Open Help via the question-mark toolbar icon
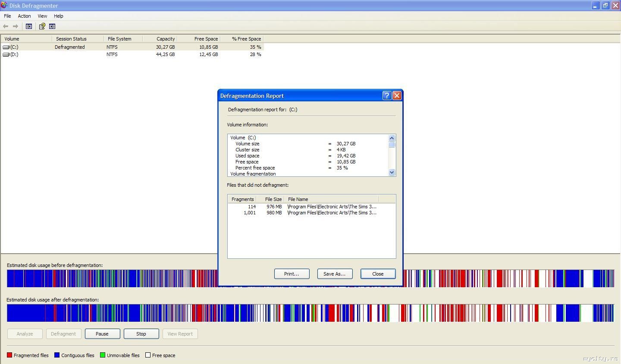Image resolution: width=621 pixels, height=364 pixels. pos(42,26)
